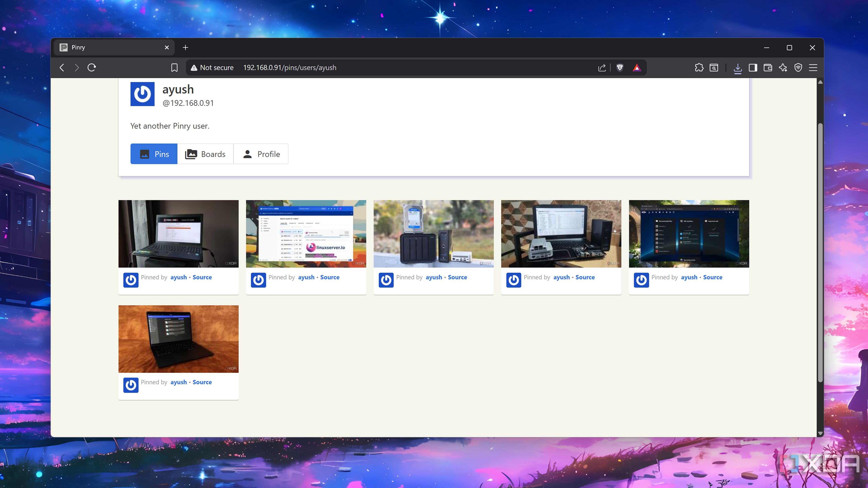
Task: Click Source link under the NAS pin
Action: point(457,277)
